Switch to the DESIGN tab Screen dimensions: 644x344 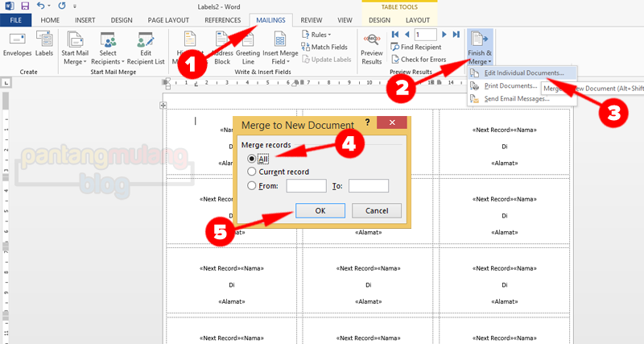click(x=122, y=19)
